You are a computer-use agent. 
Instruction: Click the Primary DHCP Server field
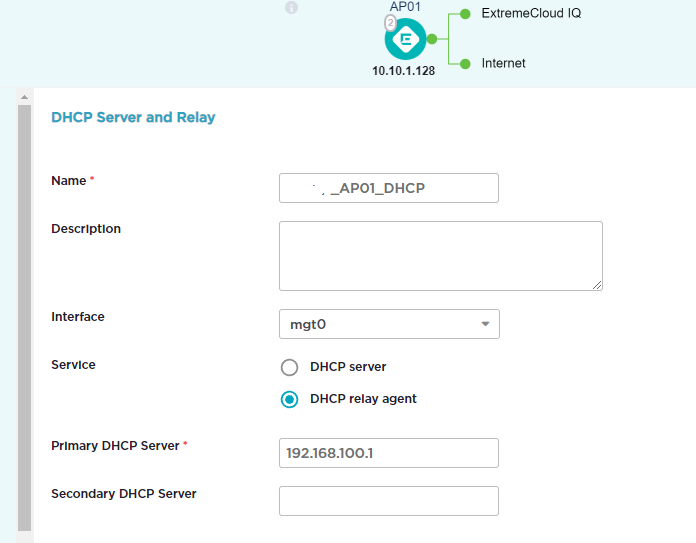coord(388,453)
